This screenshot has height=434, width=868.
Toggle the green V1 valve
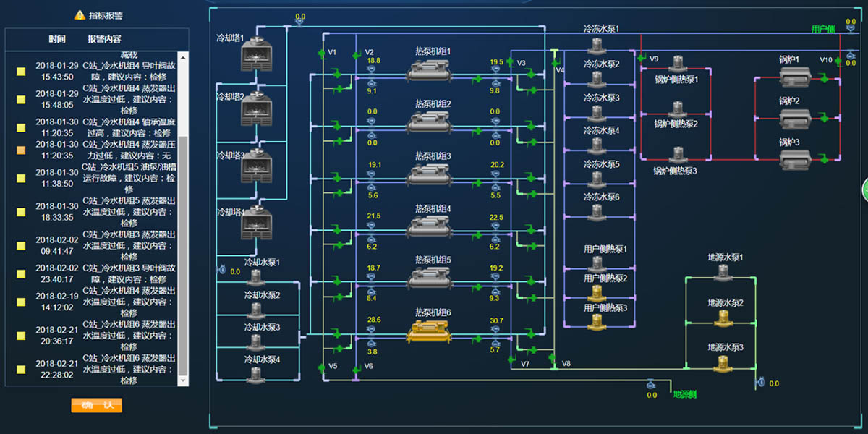[321, 53]
